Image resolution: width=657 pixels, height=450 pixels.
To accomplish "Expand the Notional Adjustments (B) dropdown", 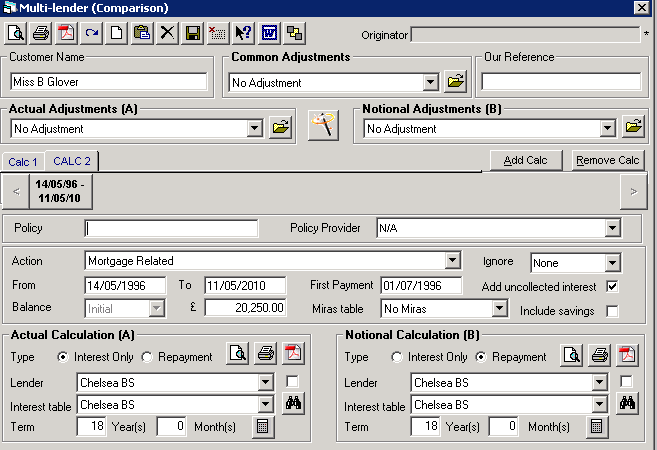I will [x=608, y=128].
